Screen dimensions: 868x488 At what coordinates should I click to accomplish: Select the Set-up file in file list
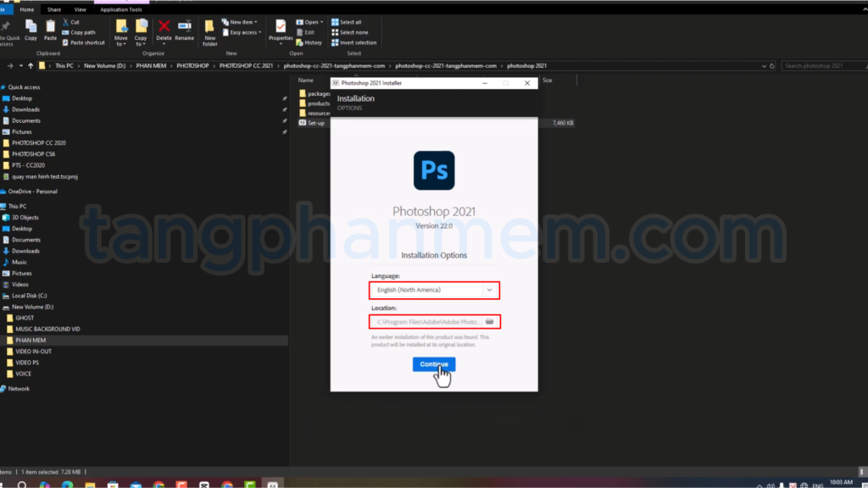[315, 123]
